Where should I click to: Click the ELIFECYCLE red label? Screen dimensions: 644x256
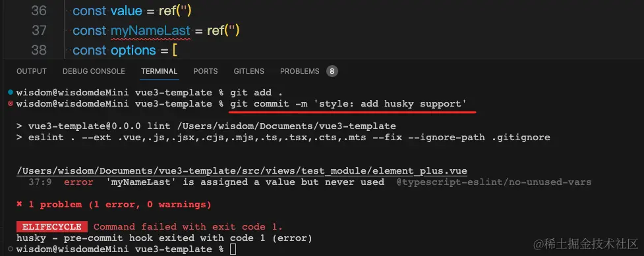52,227
